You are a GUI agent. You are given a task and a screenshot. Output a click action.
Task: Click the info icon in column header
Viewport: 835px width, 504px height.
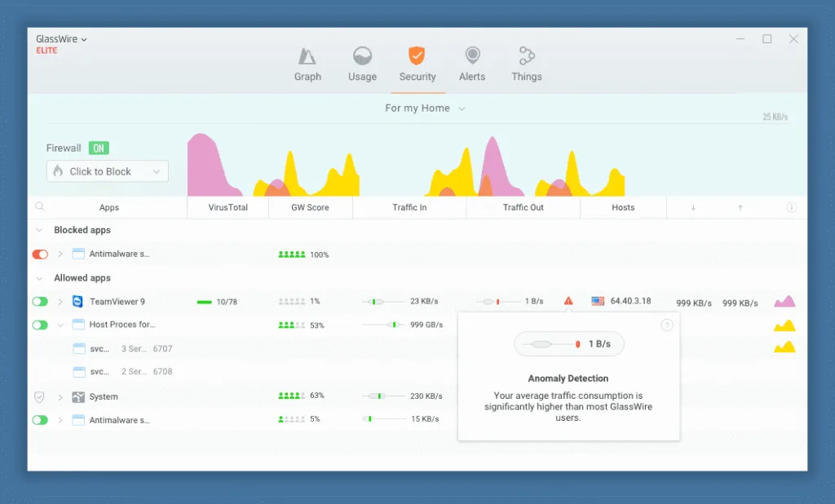(x=791, y=208)
